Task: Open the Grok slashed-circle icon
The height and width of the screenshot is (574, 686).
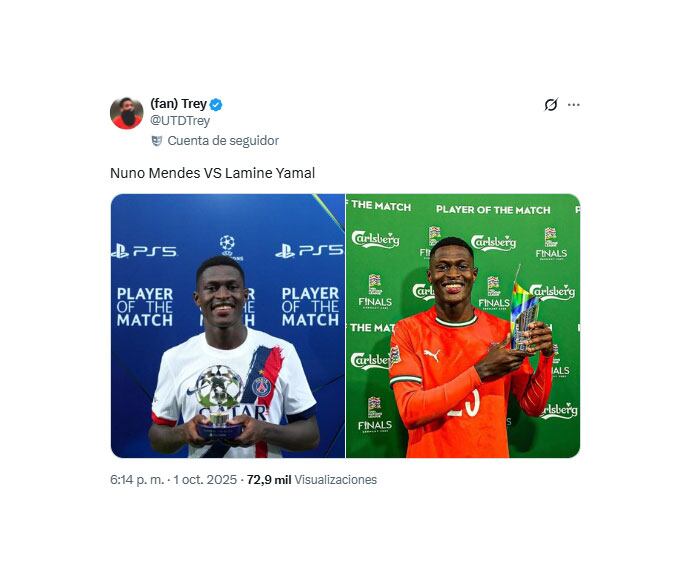Action: [x=551, y=105]
